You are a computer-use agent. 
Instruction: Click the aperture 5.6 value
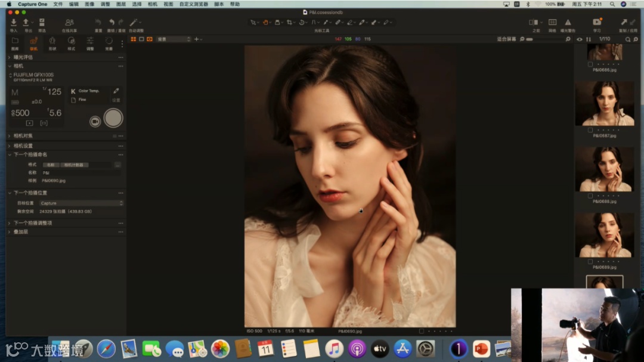tap(55, 113)
